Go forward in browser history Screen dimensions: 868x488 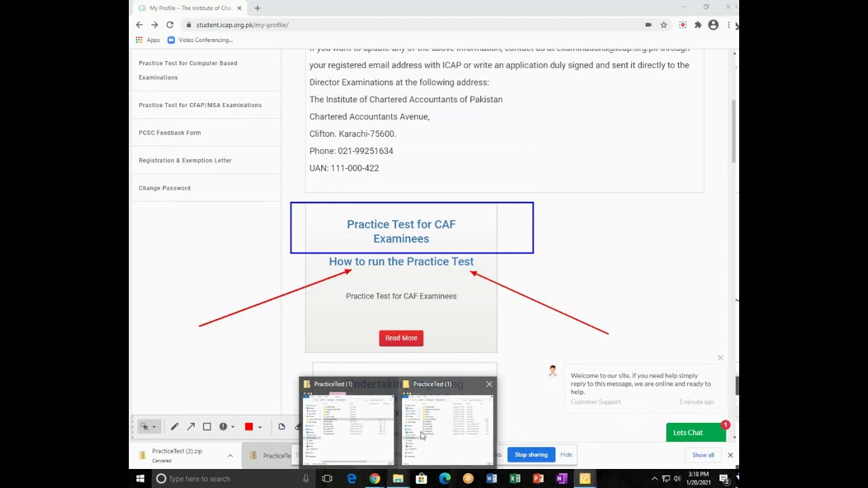[155, 25]
